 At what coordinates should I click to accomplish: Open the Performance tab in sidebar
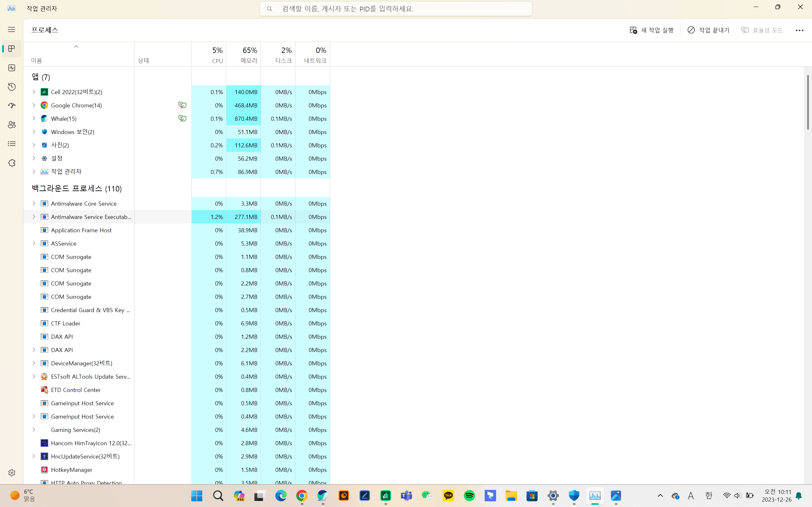click(12, 68)
